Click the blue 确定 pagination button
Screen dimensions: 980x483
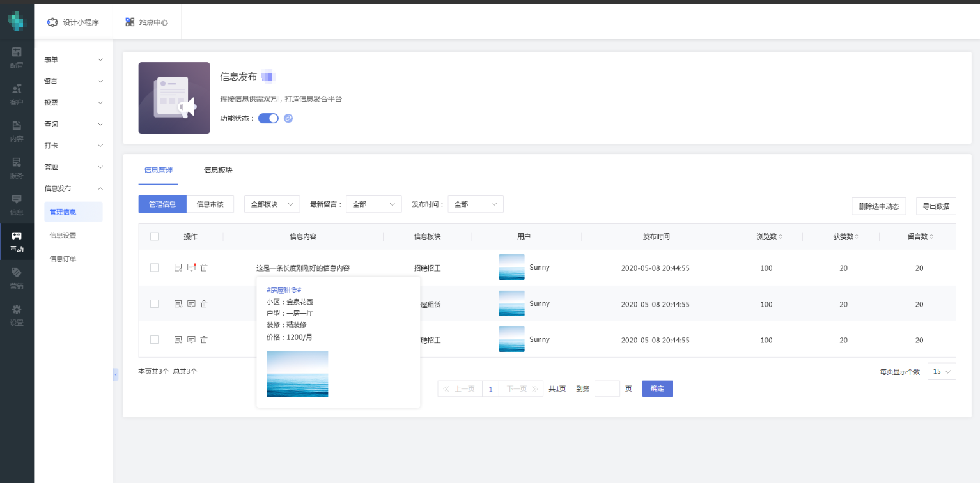tap(657, 388)
